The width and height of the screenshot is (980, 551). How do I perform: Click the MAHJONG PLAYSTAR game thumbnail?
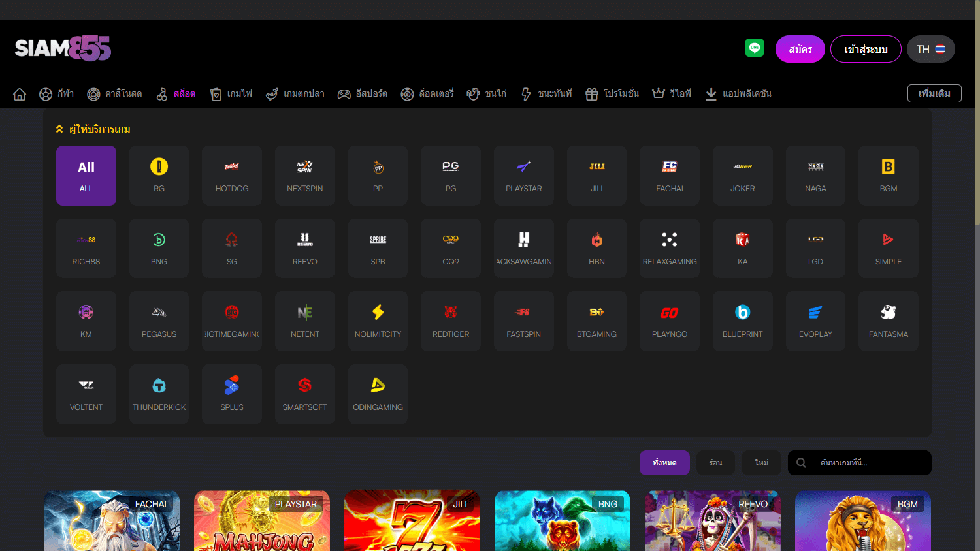point(261,521)
